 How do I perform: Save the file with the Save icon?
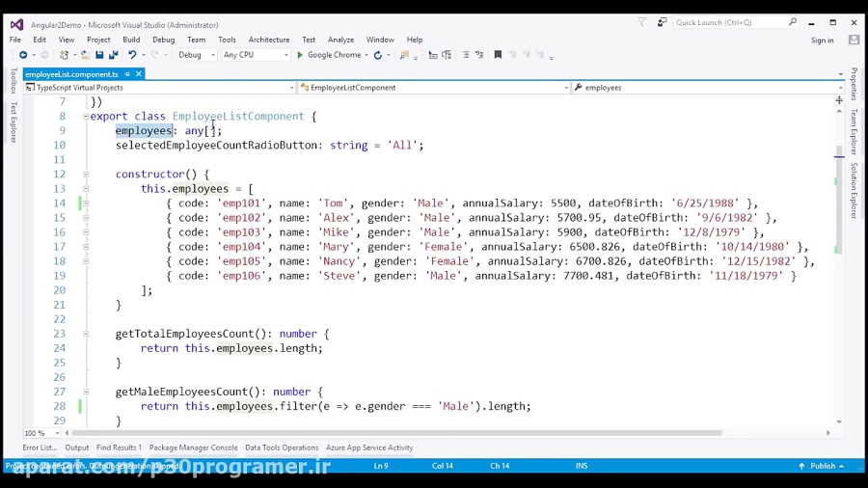click(x=99, y=55)
